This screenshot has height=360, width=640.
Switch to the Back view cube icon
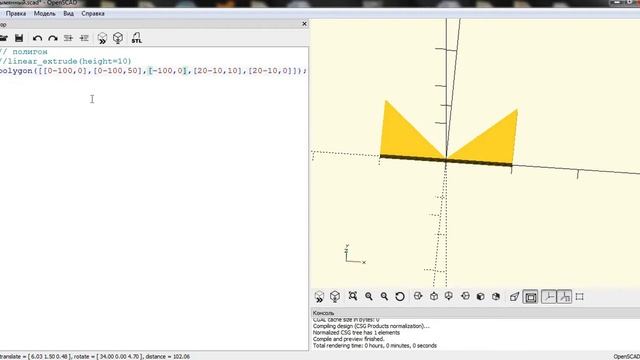tap(496, 296)
